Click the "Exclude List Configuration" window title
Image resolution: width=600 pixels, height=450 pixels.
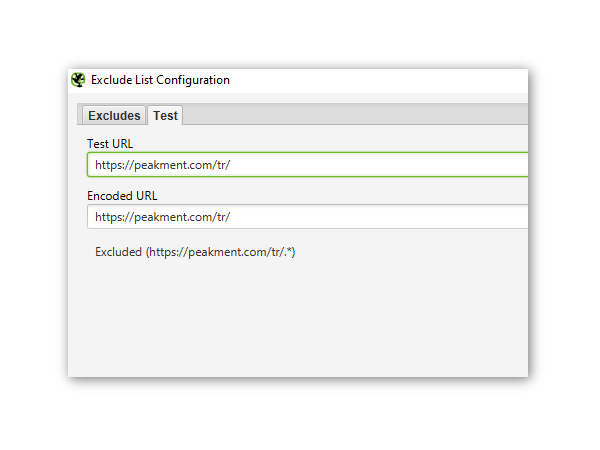point(160,80)
